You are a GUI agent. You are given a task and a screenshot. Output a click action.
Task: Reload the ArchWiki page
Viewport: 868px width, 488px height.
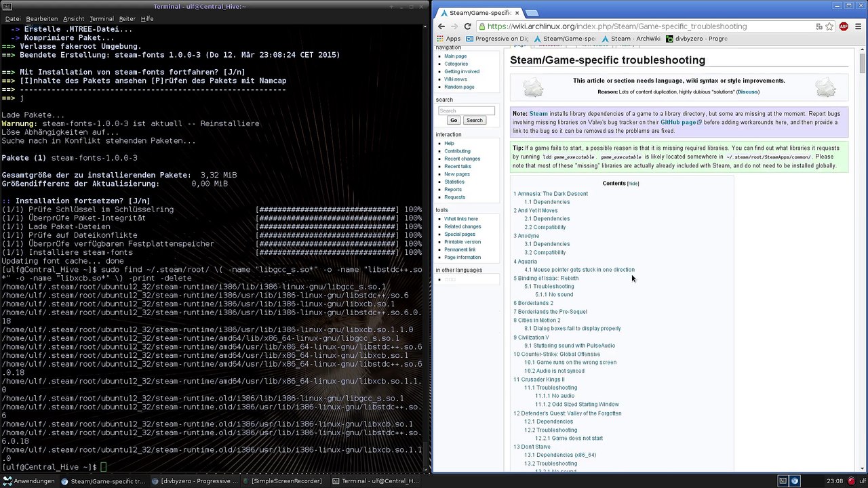click(468, 26)
